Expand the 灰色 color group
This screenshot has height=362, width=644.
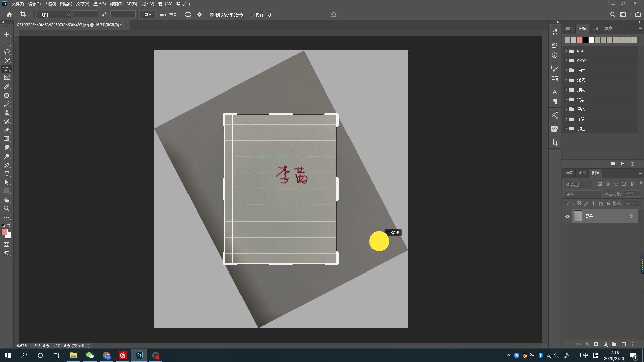point(567,70)
